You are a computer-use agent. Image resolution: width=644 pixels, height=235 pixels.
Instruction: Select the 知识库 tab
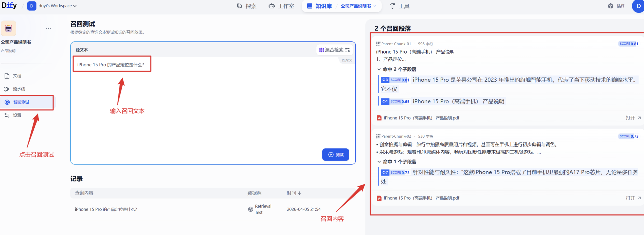(319, 6)
